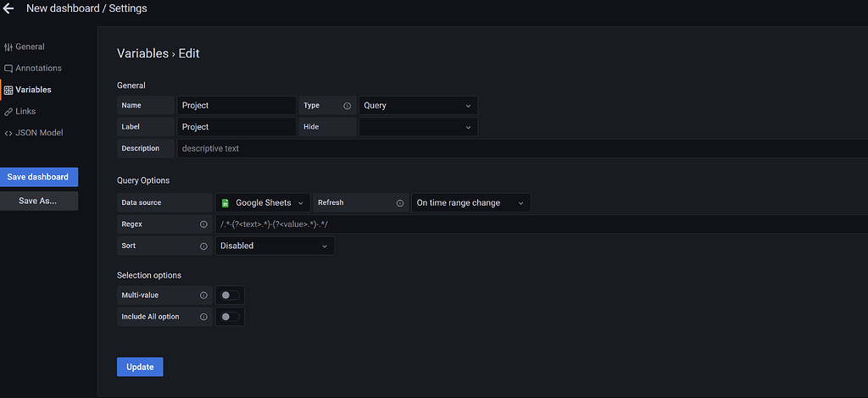Expand the Hide dropdown
Image resolution: width=868 pixels, height=398 pixels.
(418, 127)
